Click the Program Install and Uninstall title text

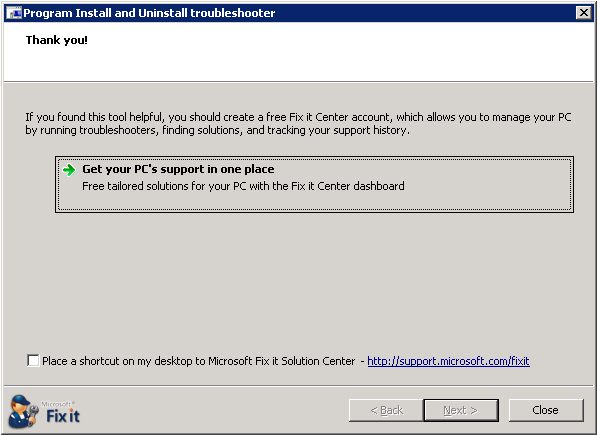coord(149,13)
